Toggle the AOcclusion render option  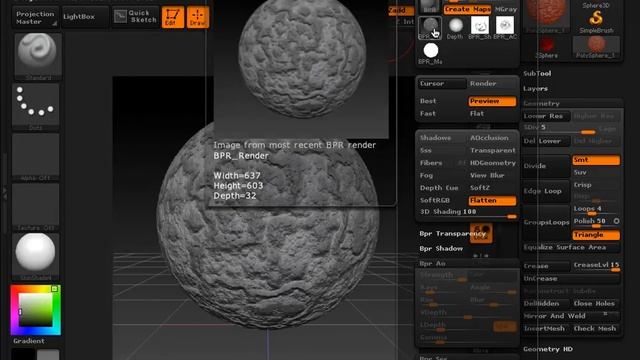[x=492, y=138]
